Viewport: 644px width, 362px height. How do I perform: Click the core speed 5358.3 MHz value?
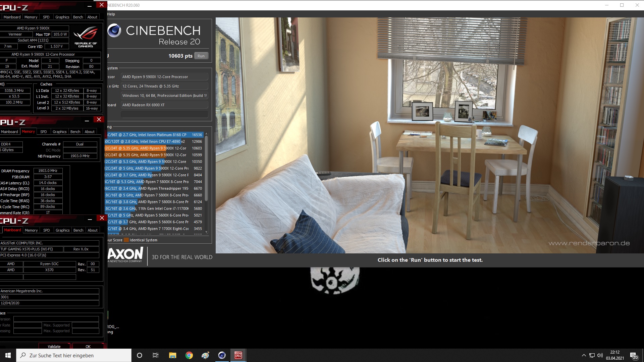pos(15,90)
